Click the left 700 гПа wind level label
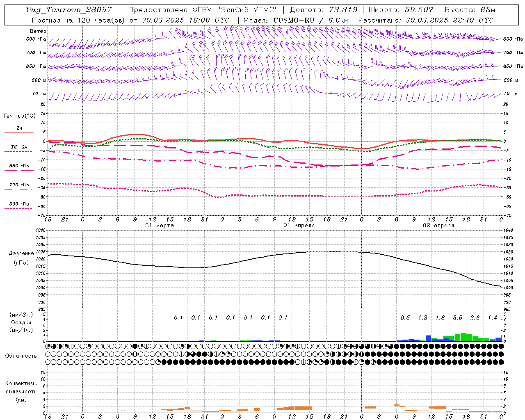 click(36, 52)
